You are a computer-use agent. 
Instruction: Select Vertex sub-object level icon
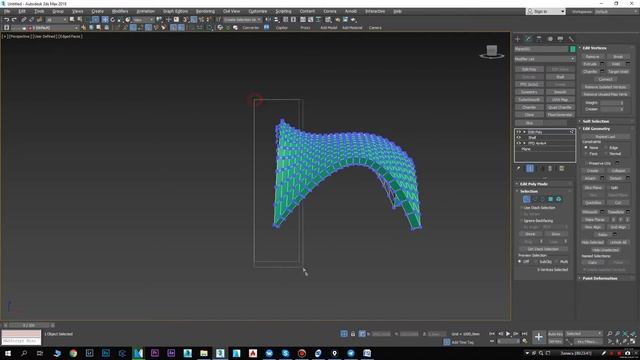pyautogui.click(x=527, y=199)
